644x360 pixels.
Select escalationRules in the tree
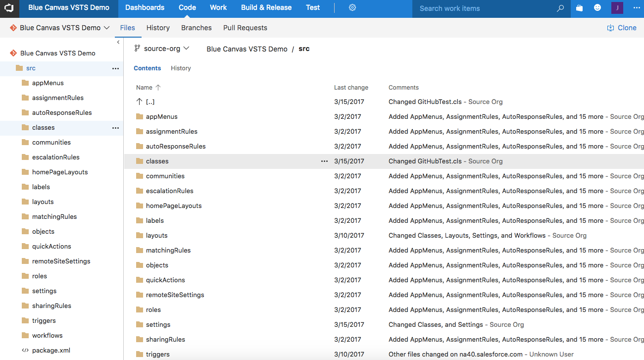56,157
